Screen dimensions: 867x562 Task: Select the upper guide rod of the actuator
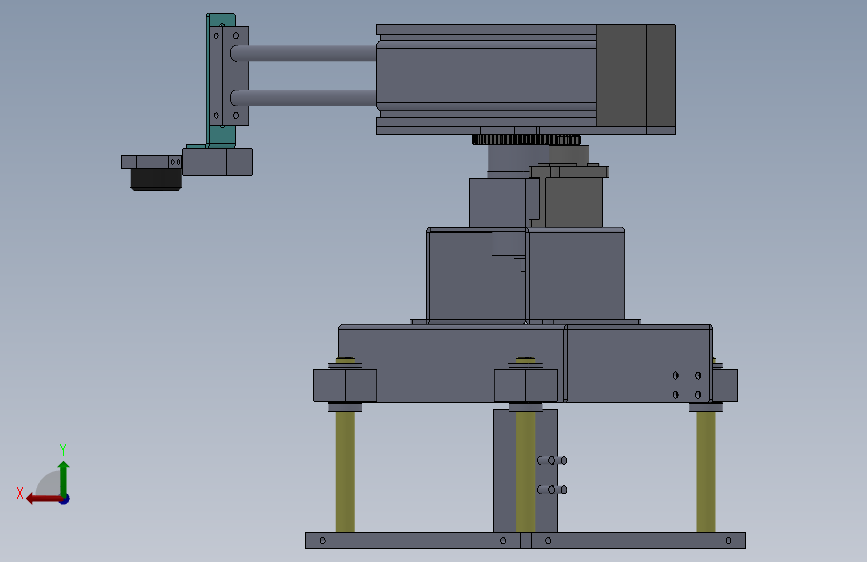[x=304, y=53]
